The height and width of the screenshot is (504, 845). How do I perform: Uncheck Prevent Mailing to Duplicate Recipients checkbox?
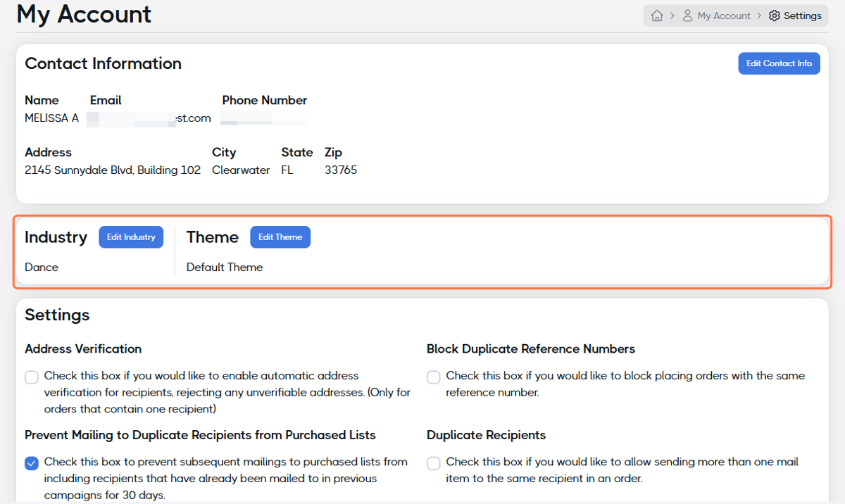coord(32,463)
